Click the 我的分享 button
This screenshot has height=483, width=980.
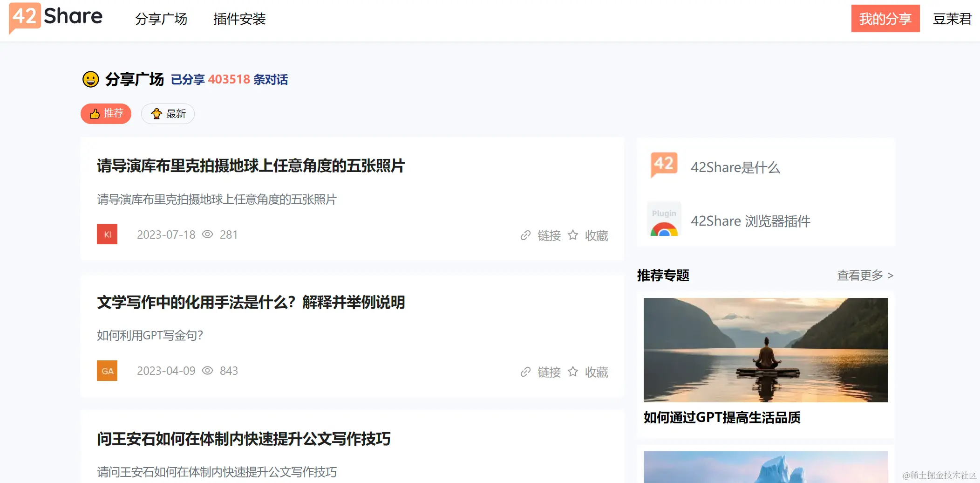point(885,19)
